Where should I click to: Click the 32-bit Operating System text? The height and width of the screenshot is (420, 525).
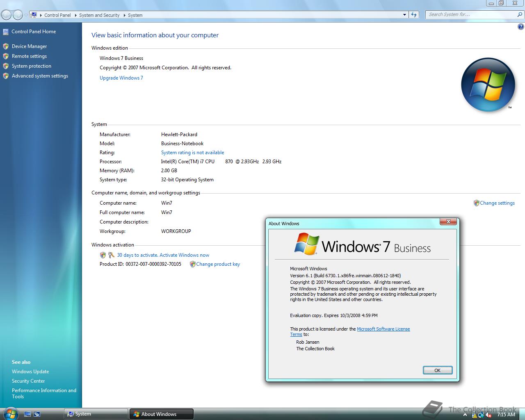click(x=187, y=180)
